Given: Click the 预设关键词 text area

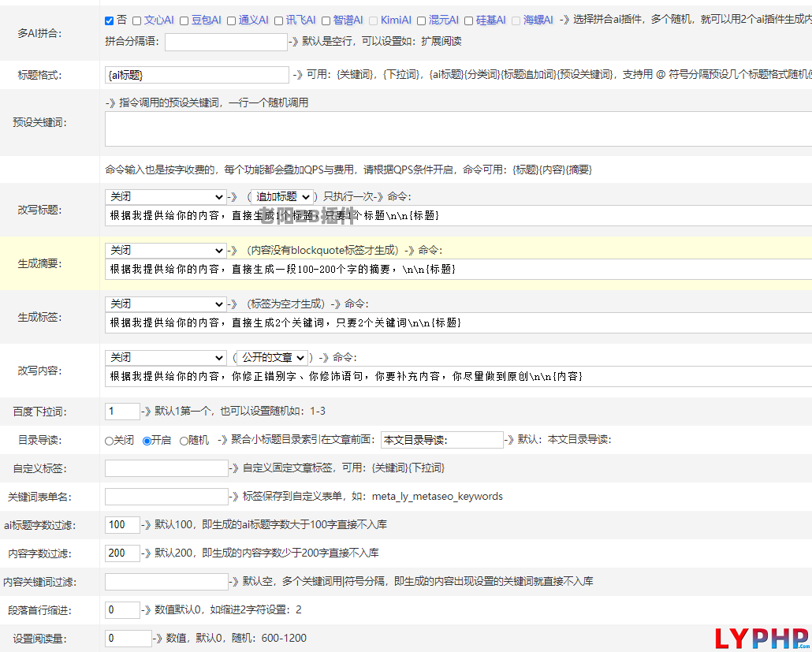Looking at the screenshot, I should [458, 129].
